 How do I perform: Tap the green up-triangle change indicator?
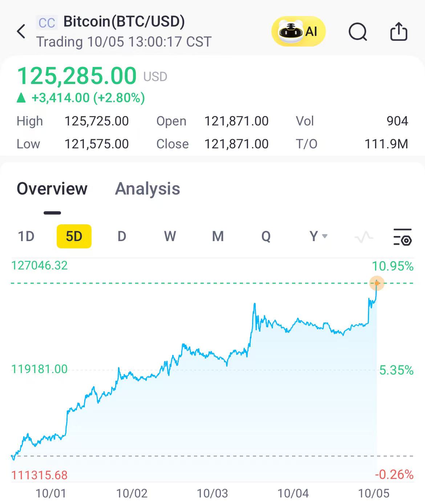[21, 97]
